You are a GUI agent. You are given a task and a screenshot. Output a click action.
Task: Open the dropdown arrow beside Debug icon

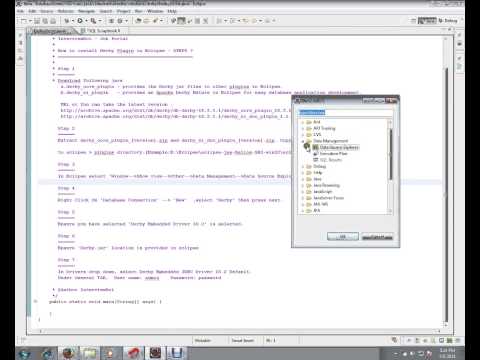[73, 21]
